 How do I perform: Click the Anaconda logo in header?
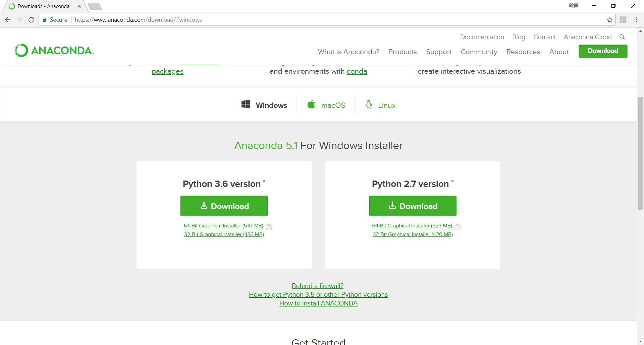(54, 51)
